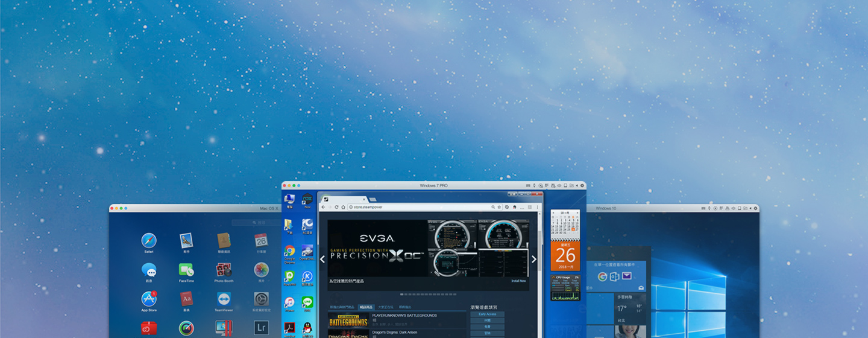The height and width of the screenshot is (338, 868).
Task: Open Outlook tile in Windows 10 start menu
Action: (615, 276)
